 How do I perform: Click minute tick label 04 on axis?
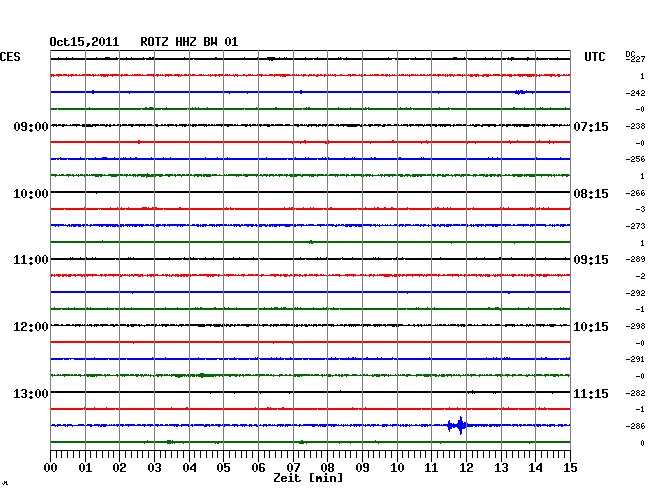point(189,467)
